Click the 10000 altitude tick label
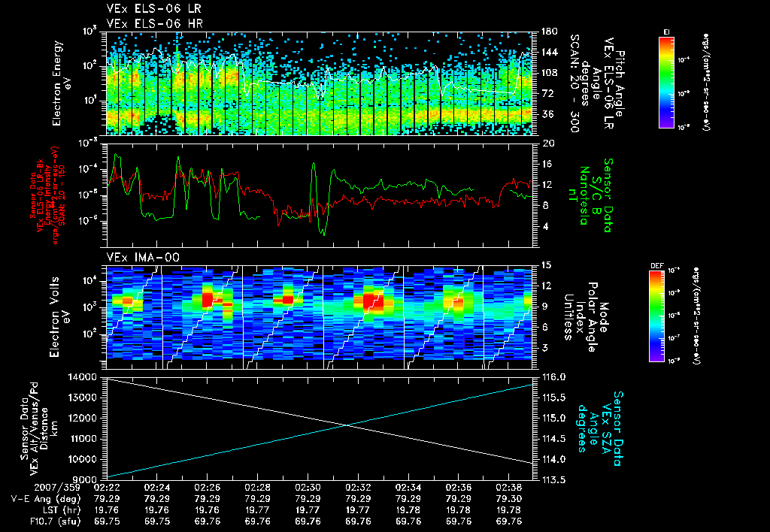Screen dimensions: 770x532 click(82, 459)
